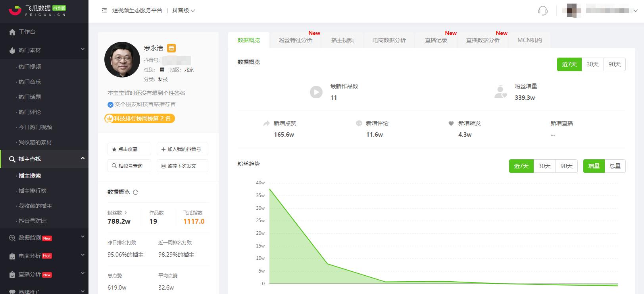Open the user account dropdown arrow

click(x=636, y=11)
